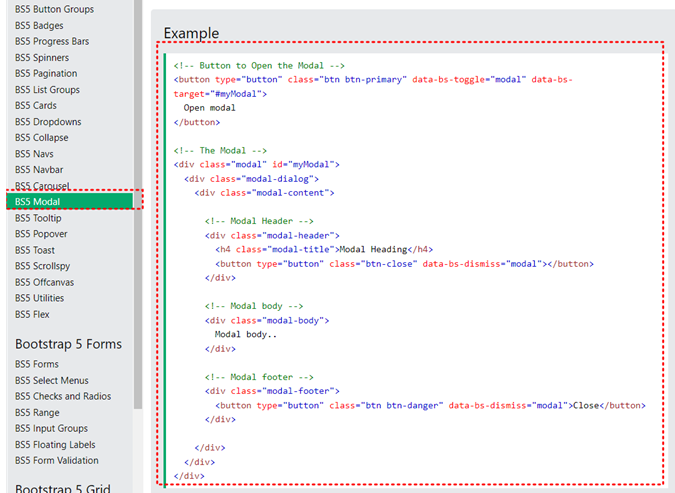Open BS5 Checks and Radios

63,396
